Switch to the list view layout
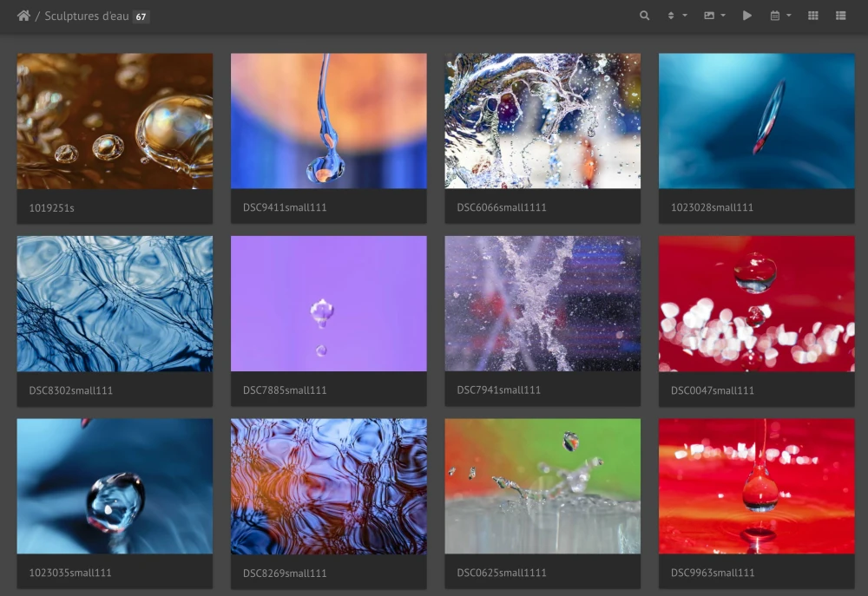868x596 pixels. [x=840, y=16]
